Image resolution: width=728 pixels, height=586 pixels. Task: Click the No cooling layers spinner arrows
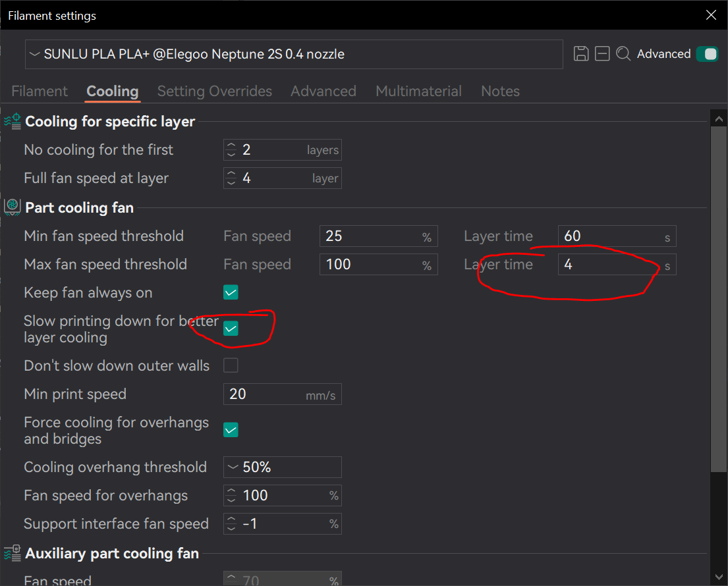tap(231, 150)
